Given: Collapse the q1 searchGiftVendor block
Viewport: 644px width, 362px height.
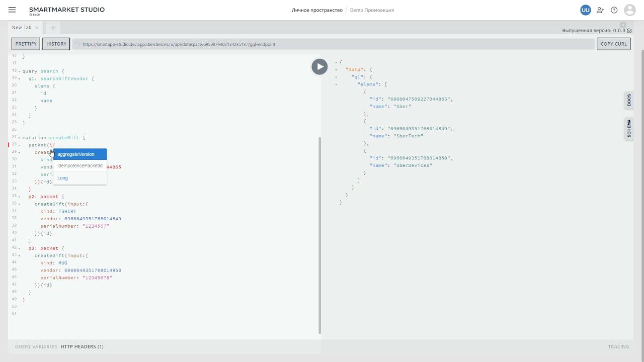Looking at the screenshot, I should (x=19, y=79).
